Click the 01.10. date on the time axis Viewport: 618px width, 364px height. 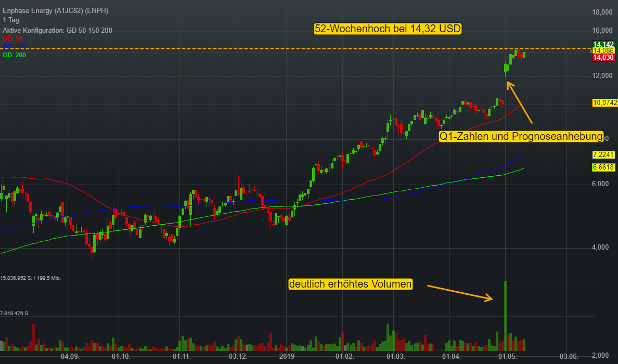121,357
